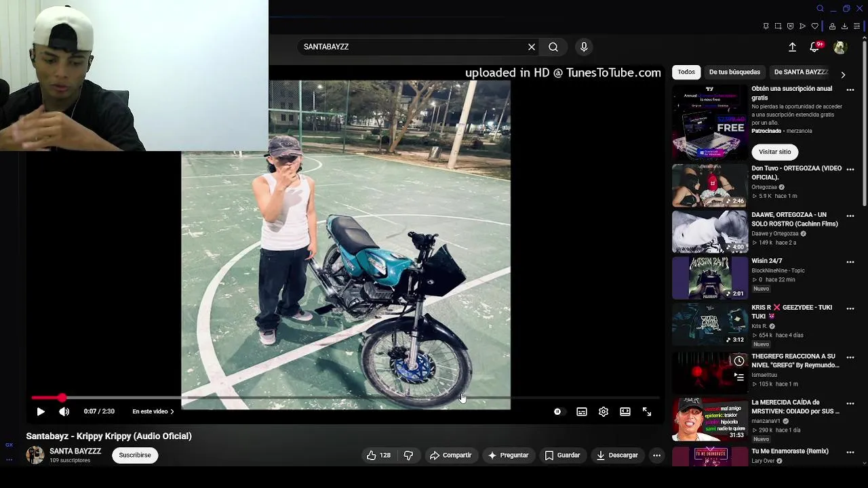
Task: Open the Ortegozaa channel name
Action: (x=764, y=187)
